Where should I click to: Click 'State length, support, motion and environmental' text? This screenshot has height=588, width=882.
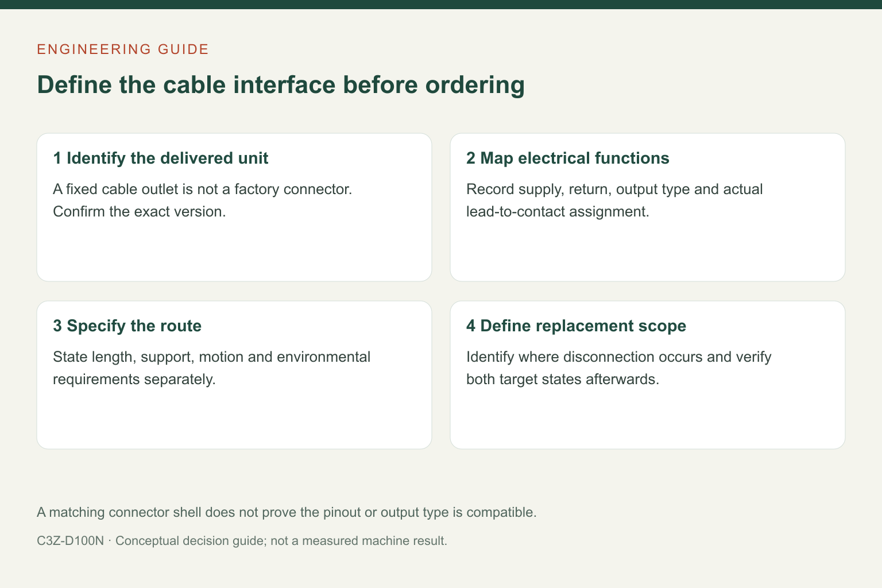point(212,357)
